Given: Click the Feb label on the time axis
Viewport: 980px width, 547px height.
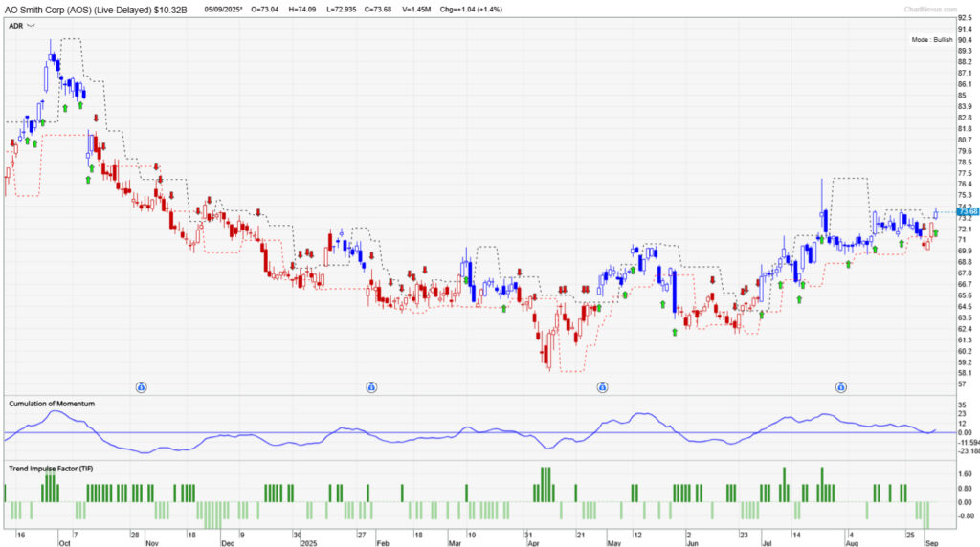Looking at the screenshot, I should tap(383, 543).
